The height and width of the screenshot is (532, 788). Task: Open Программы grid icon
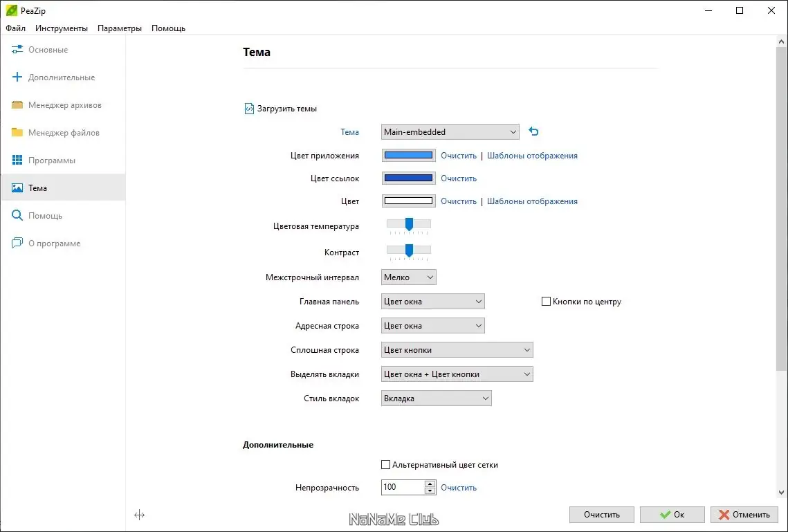pos(17,160)
